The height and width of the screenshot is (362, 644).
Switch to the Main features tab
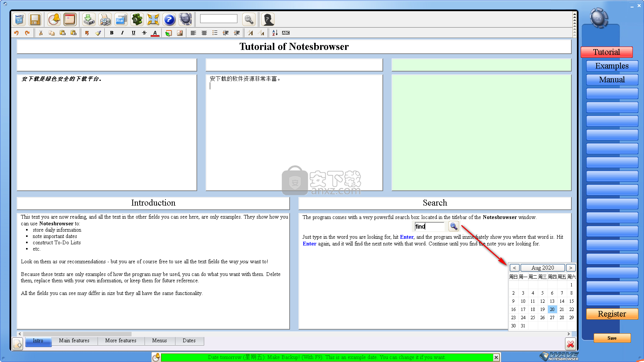[74, 341]
